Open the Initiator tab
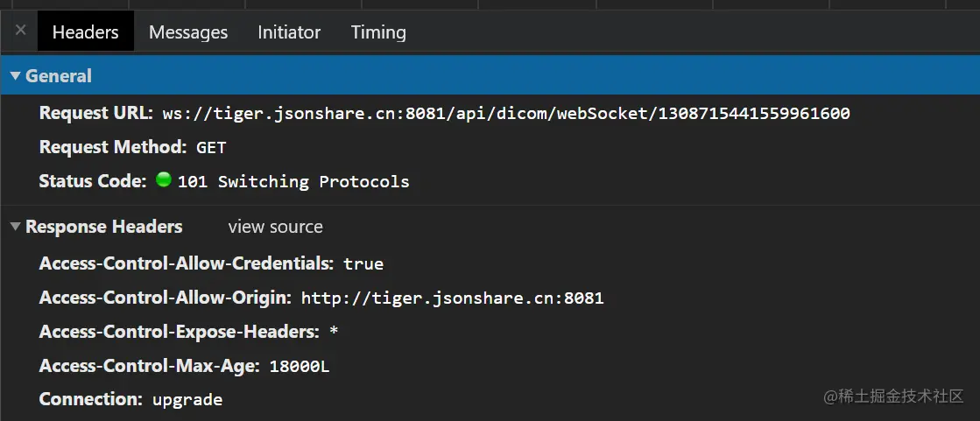 289,32
